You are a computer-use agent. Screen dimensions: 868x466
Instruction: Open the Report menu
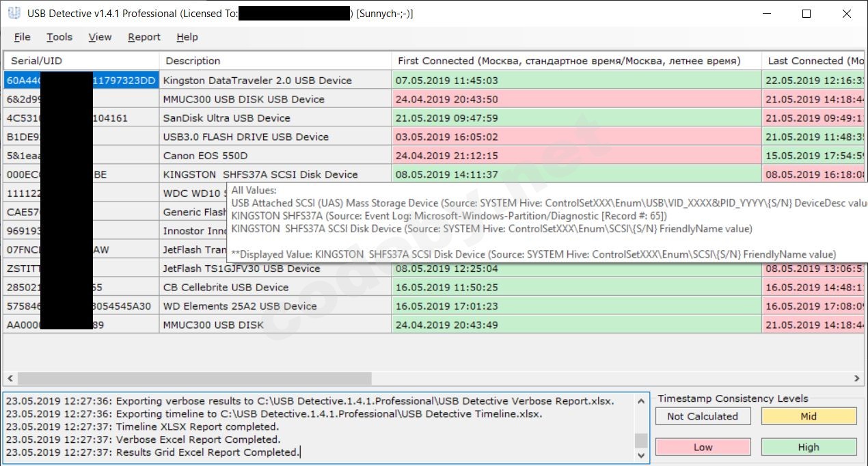(x=144, y=37)
